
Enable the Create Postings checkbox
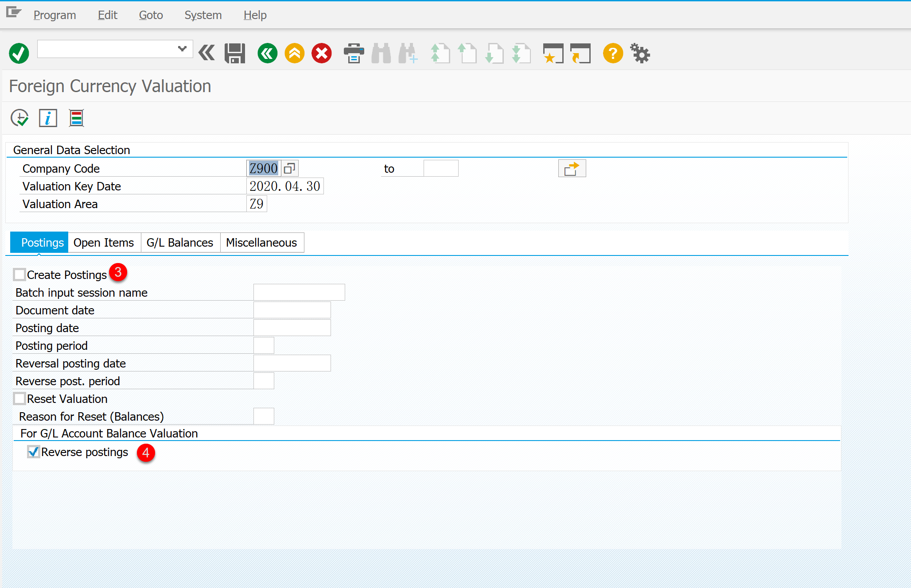click(19, 275)
